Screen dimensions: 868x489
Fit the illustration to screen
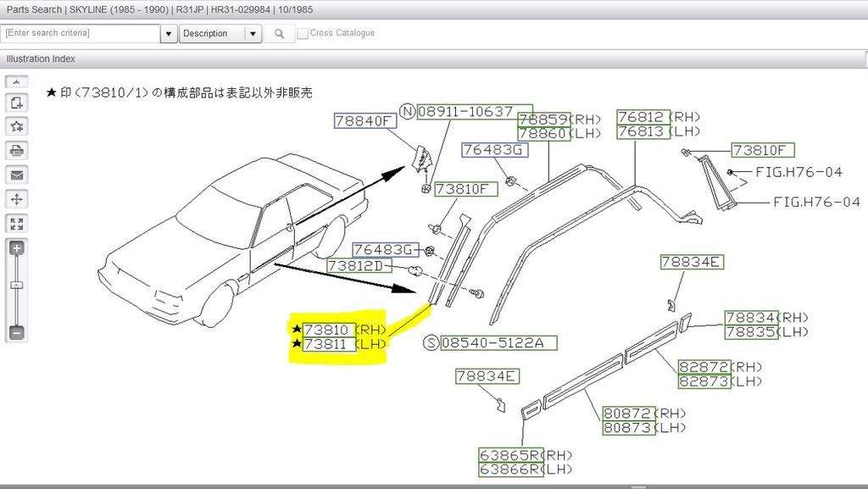click(17, 224)
